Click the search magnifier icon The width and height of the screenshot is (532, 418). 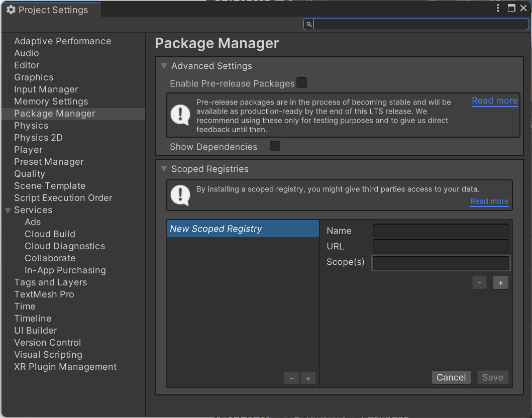click(x=309, y=24)
